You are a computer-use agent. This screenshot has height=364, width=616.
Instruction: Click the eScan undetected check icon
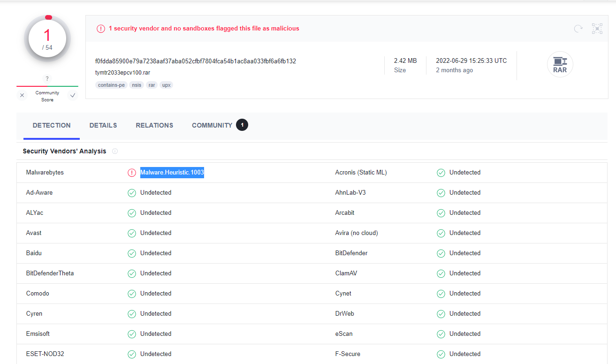coord(441,334)
